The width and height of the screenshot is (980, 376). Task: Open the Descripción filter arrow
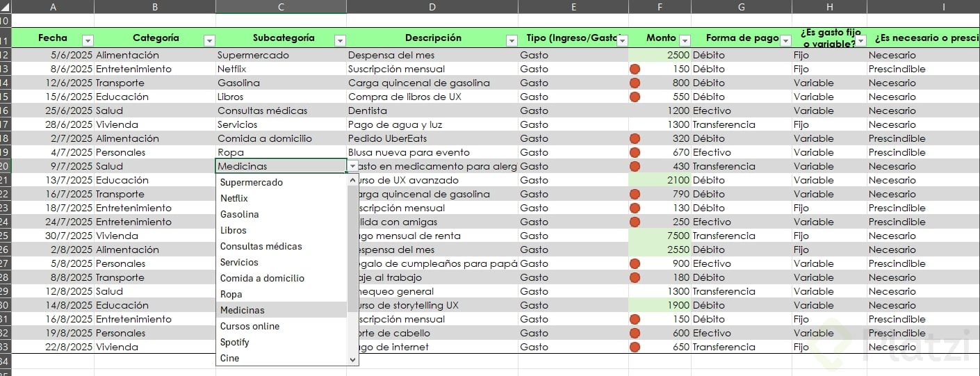[x=512, y=41]
